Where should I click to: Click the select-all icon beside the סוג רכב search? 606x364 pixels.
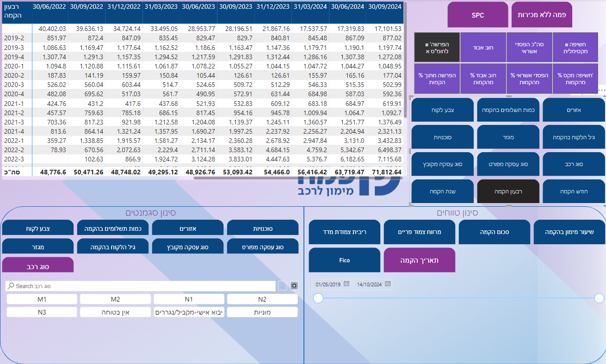pyautogui.click(x=294, y=286)
